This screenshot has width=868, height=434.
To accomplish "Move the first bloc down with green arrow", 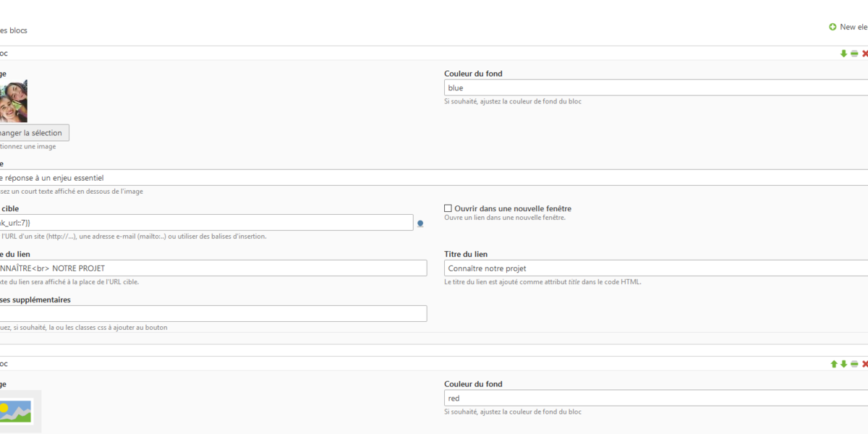I will click(x=843, y=54).
